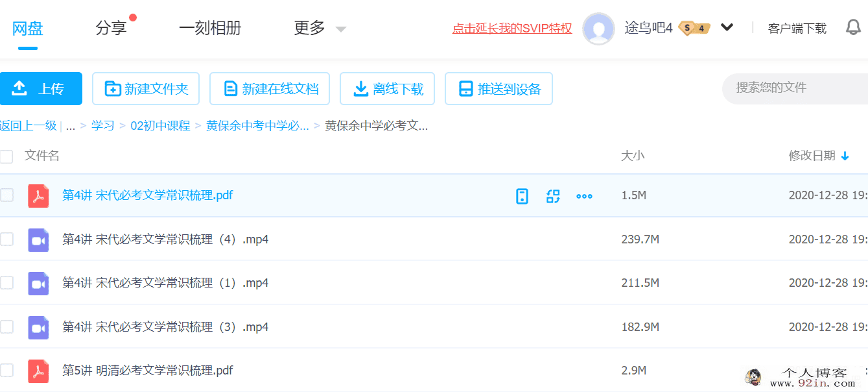868x392 pixels.
Task: Click the 239.7M size value
Action: 640,239
